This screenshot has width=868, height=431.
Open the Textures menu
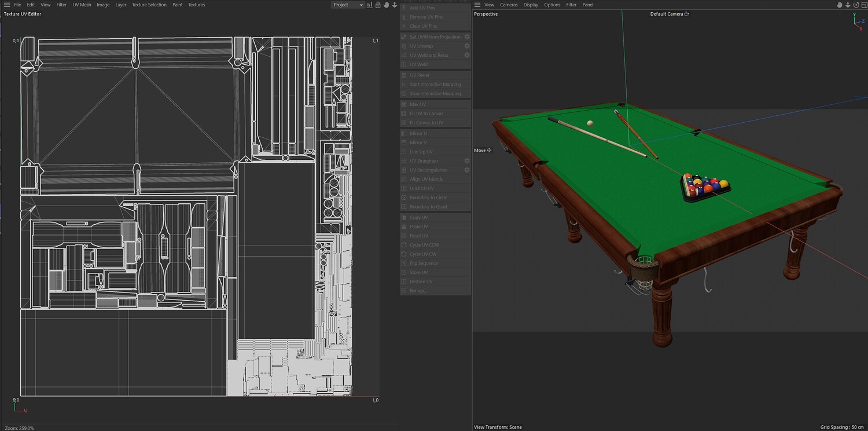coord(197,5)
